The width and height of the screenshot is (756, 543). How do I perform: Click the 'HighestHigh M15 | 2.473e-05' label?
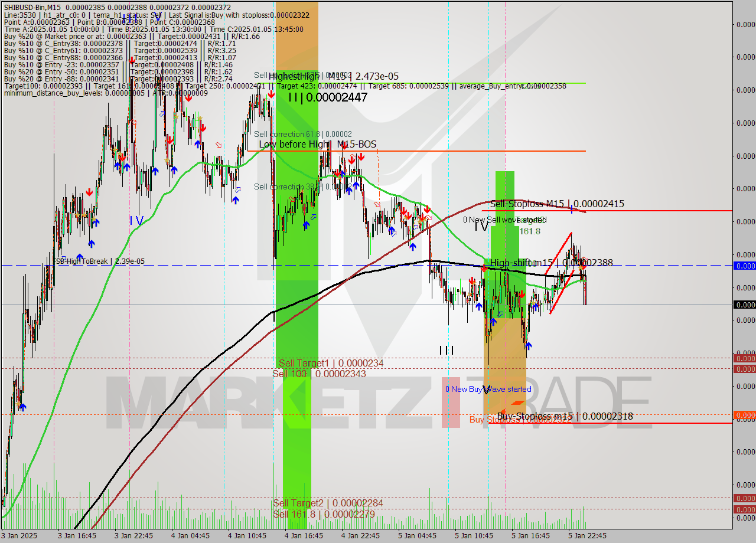334,76
